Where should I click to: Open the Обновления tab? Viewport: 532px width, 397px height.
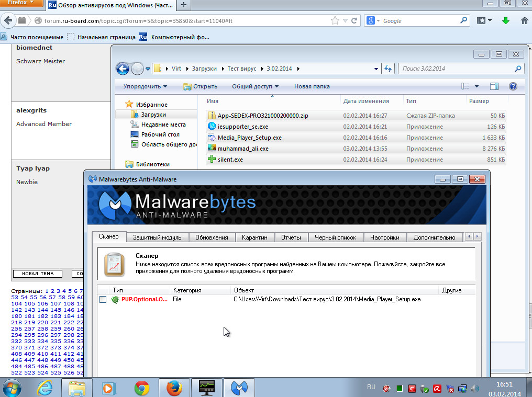tap(212, 237)
